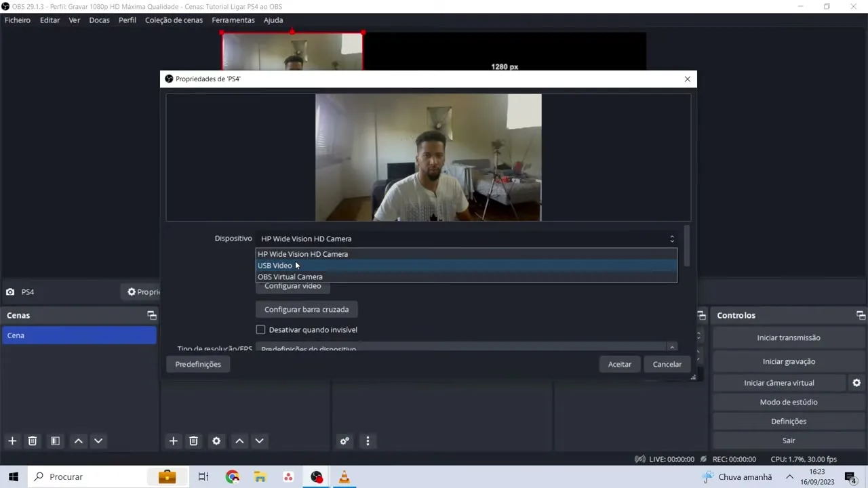
Task: Switch to OBS Studio taskbar icon
Action: pos(317,476)
